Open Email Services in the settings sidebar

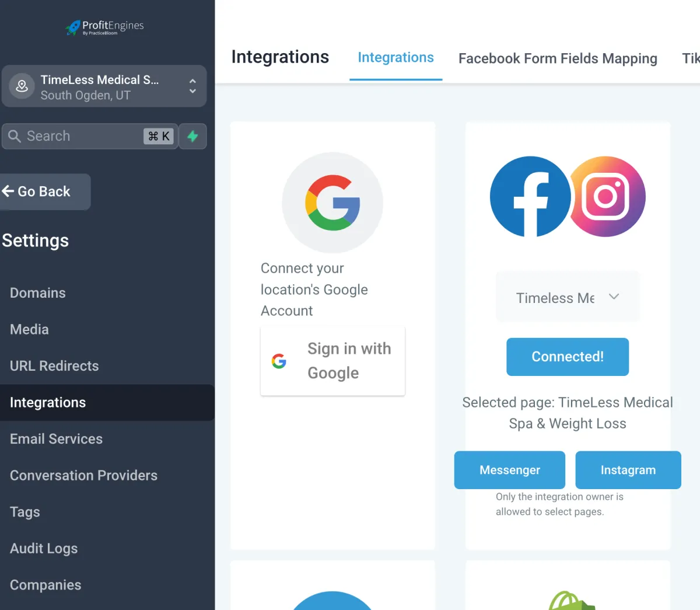pyautogui.click(x=56, y=439)
